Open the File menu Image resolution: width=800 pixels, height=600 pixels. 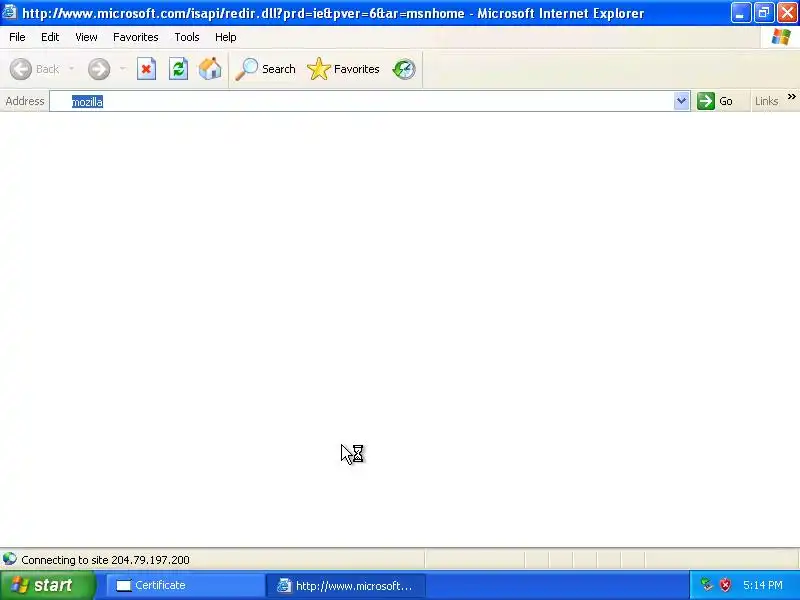[17, 37]
